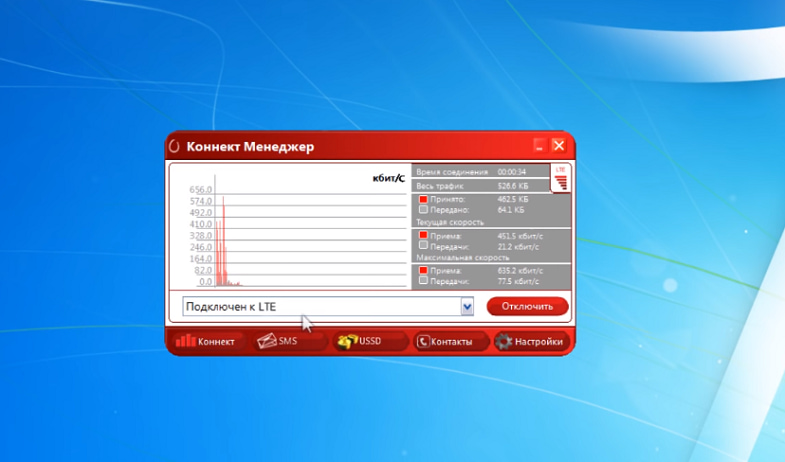Click the 82.0 graph axis label
The image size is (785, 462).
203,270
